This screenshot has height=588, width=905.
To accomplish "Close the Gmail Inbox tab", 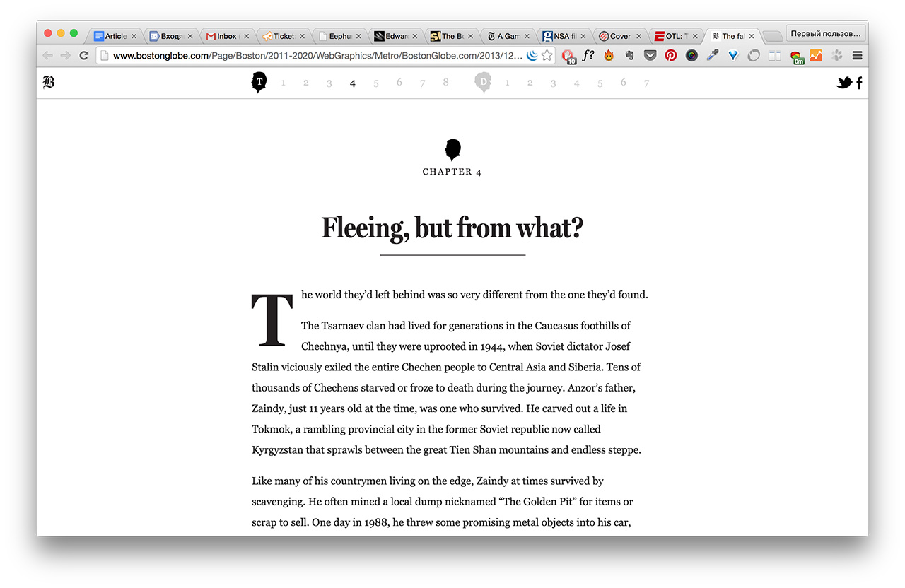I will click(x=245, y=36).
